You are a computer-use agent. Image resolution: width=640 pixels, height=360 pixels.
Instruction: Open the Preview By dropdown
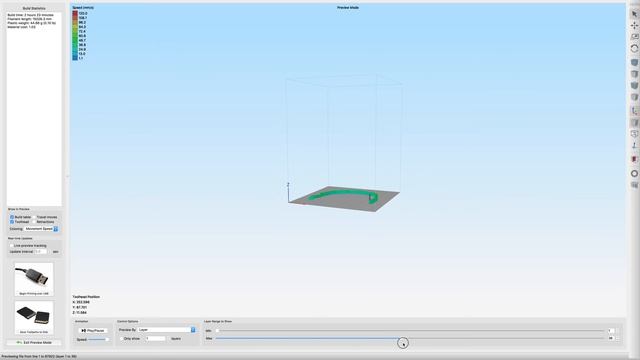(167, 329)
